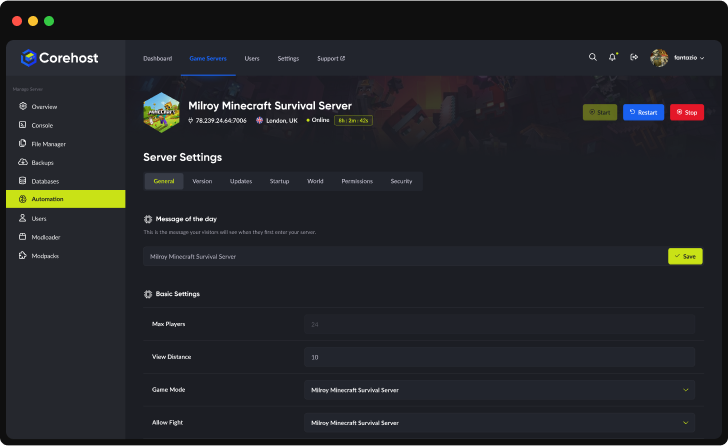Image resolution: width=728 pixels, height=446 pixels.
Task: Open Modloader in the sidebar
Action: pos(65,237)
